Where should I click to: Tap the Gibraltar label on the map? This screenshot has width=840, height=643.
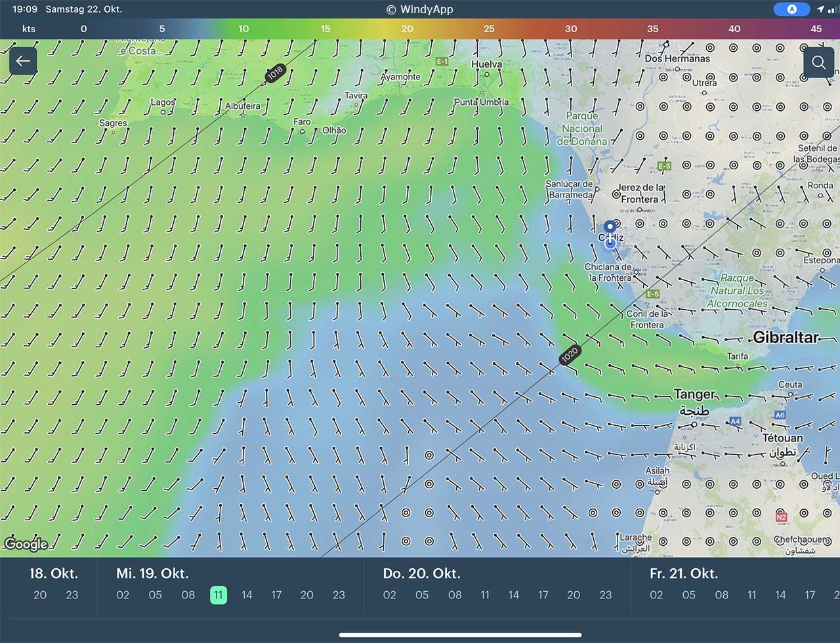tap(786, 338)
